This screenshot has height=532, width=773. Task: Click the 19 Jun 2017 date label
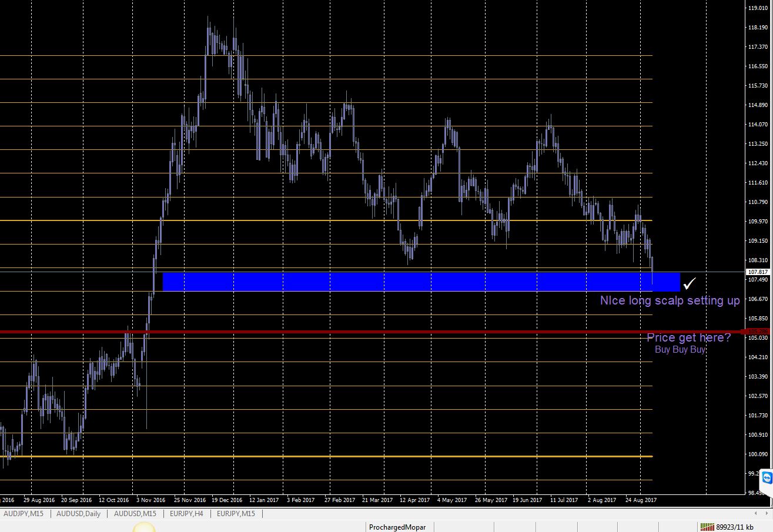pyautogui.click(x=528, y=500)
